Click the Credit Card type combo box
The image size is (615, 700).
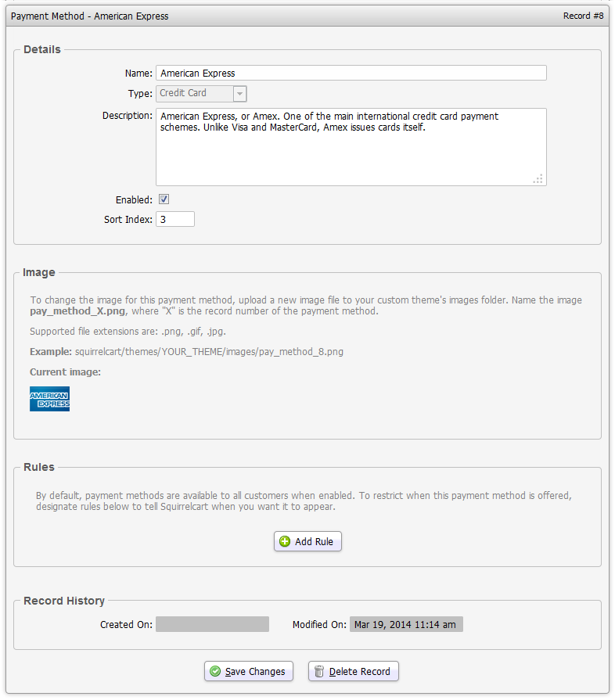(194, 94)
